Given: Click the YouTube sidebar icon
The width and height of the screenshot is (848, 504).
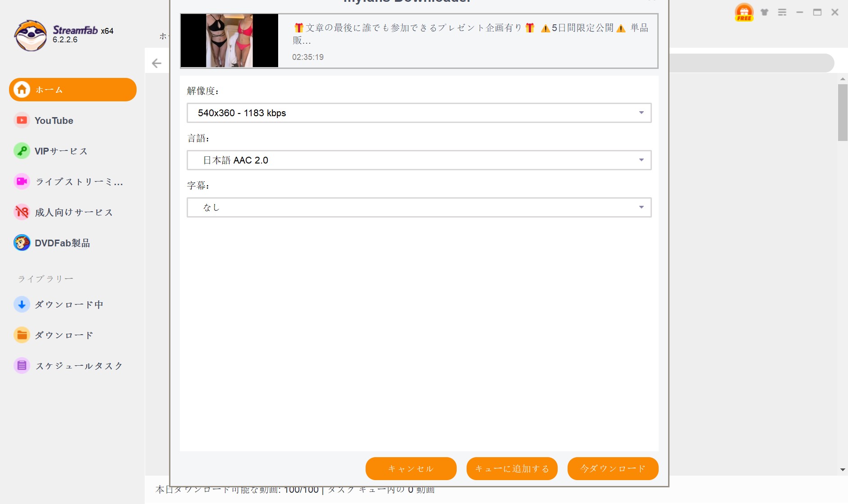Looking at the screenshot, I should [x=22, y=120].
